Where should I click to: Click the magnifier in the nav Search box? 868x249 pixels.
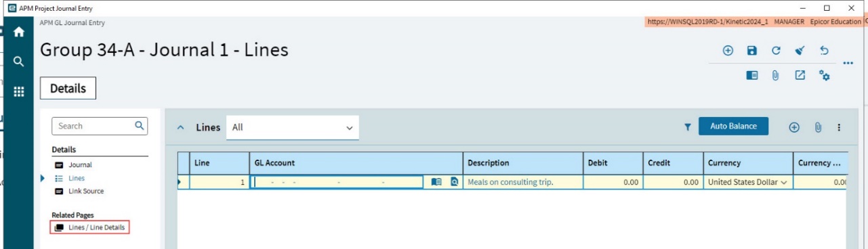(x=139, y=125)
